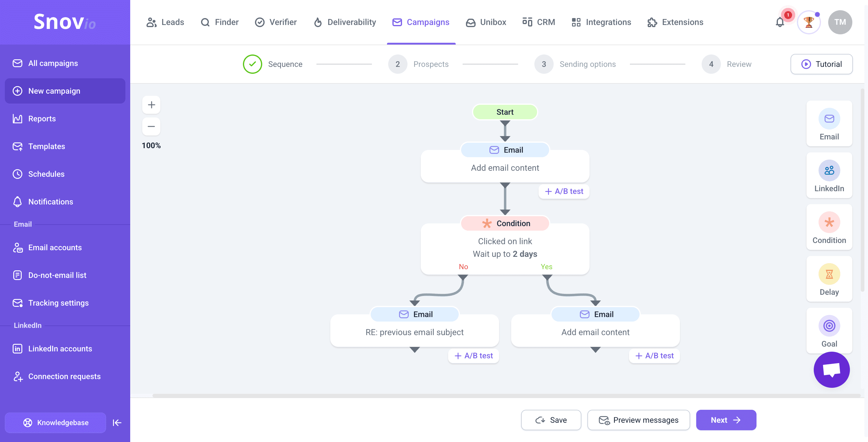The width and height of the screenshot is (868, 442).
Task: Open the live chat bubble
Action: coord(831,370)
